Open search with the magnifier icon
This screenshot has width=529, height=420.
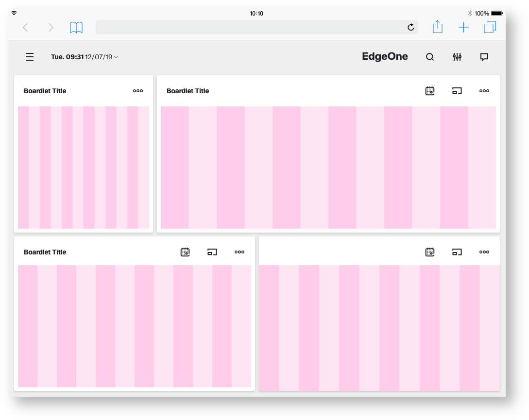tap(430, 57)
